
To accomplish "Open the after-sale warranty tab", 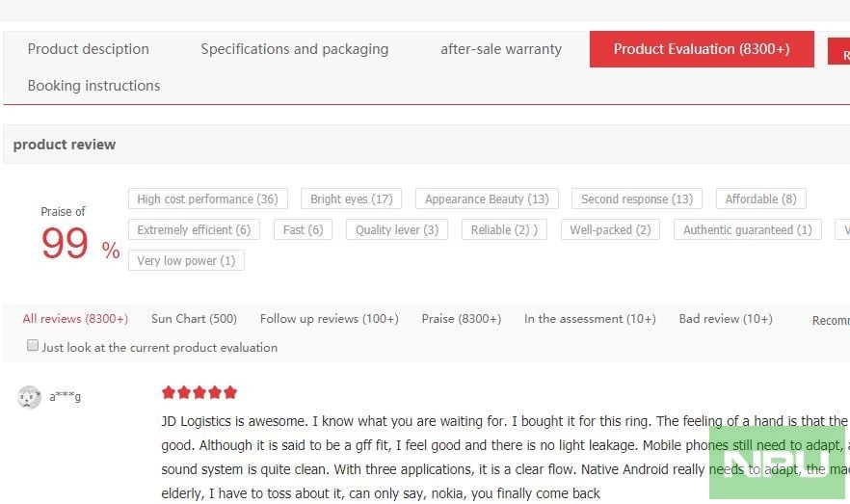I will [x=501, y=49].
